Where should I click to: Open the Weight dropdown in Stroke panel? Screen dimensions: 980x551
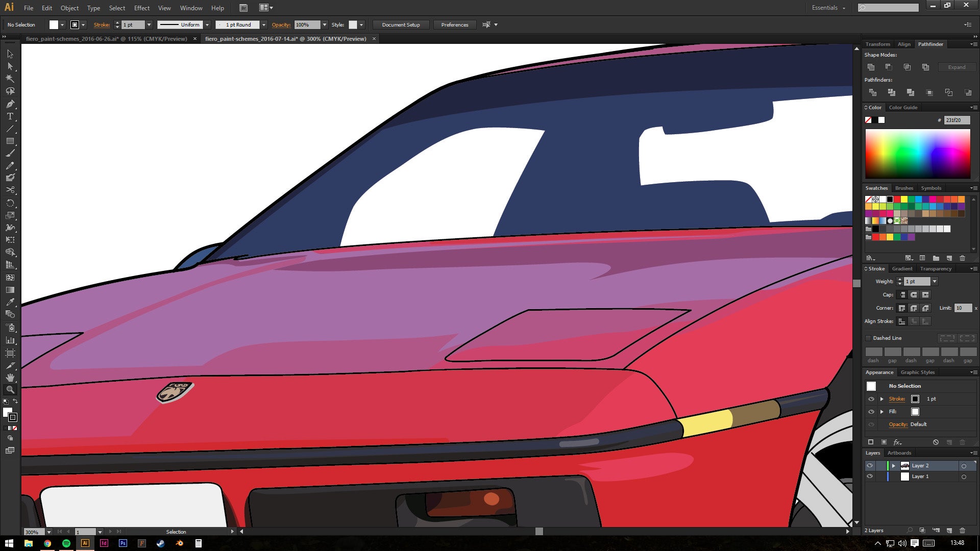[x=935, y=282]
